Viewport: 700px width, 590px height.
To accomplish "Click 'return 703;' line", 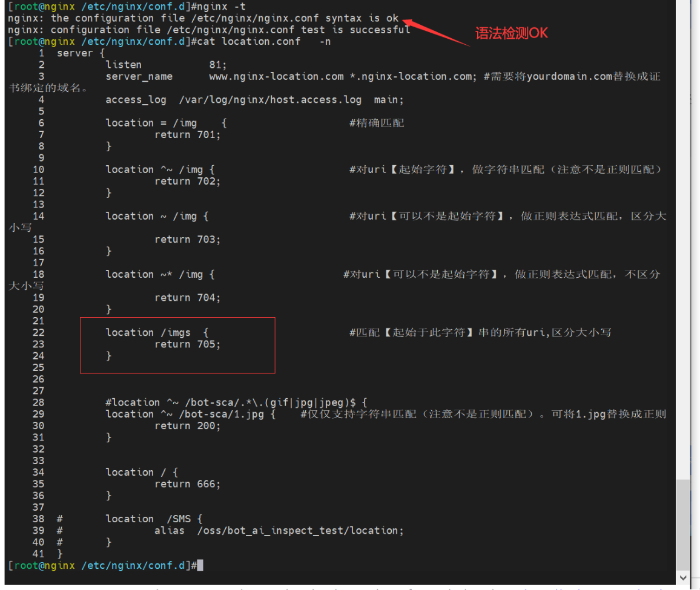I will [188, 240].
